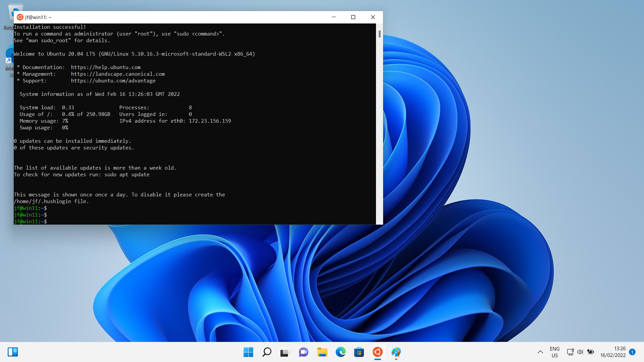Open taskbar Search
Viewport: 644px width, 362px height.
(267, 352)
